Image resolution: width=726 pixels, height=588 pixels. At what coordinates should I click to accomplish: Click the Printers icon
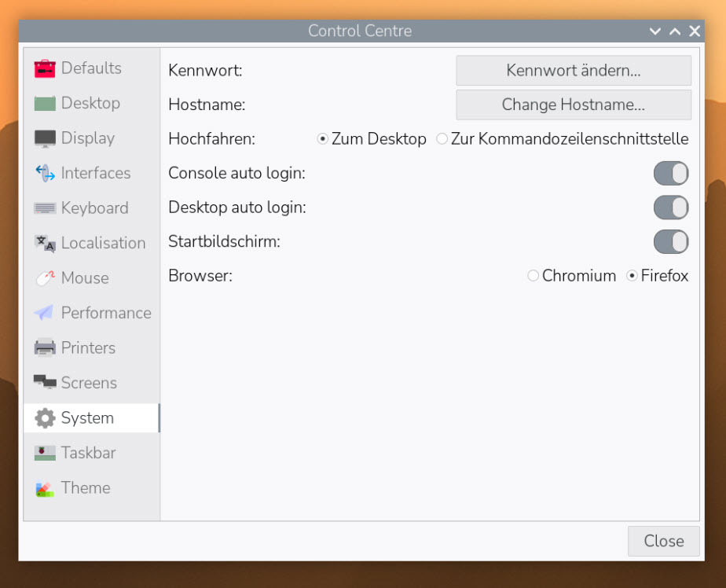45,347
